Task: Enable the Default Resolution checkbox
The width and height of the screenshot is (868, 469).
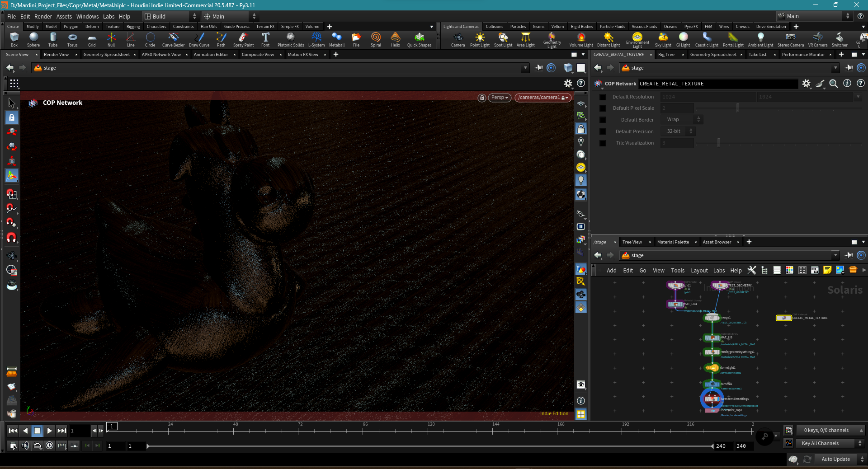Action: click(x=603, y=97)
